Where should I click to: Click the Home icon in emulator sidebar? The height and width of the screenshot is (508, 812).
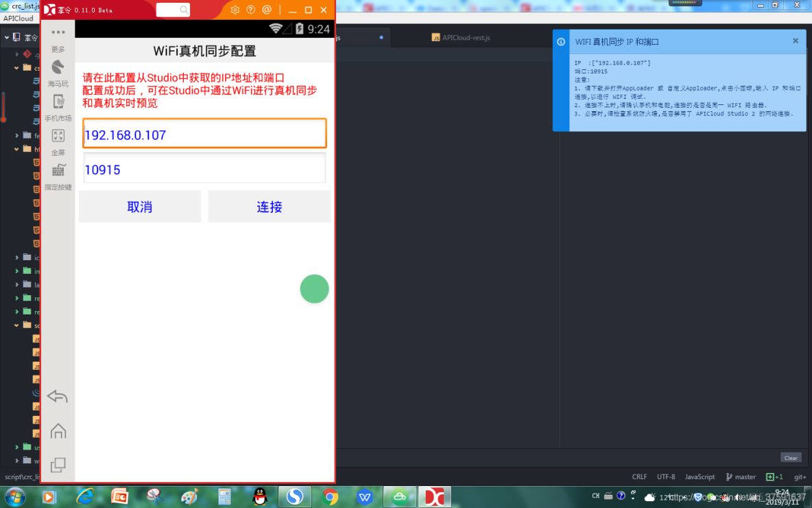(x=58, y=430)
